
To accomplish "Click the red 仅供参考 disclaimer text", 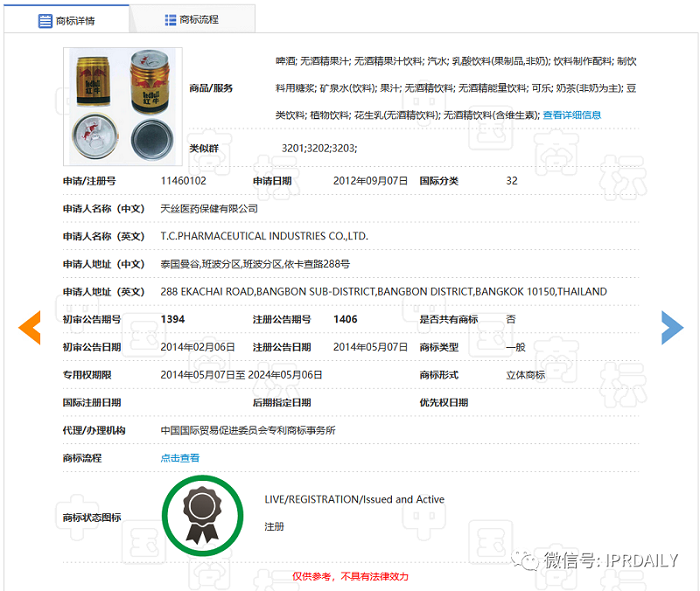I will pos(350,577).
